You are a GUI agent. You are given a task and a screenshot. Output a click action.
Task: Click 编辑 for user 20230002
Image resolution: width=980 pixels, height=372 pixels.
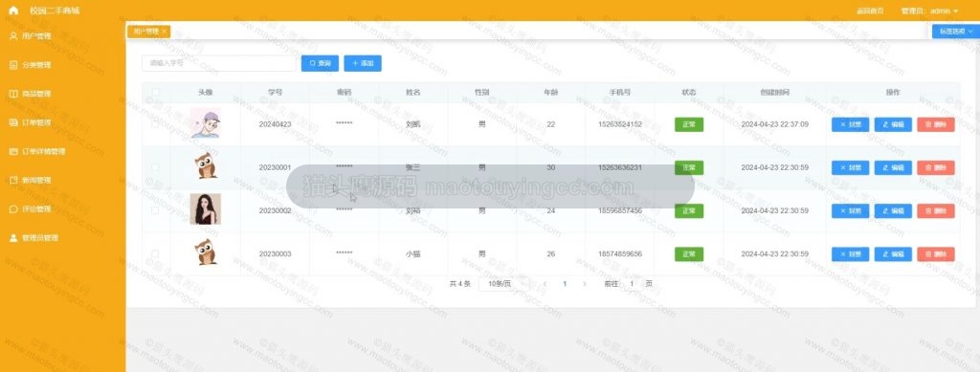(x=893, y=211)
